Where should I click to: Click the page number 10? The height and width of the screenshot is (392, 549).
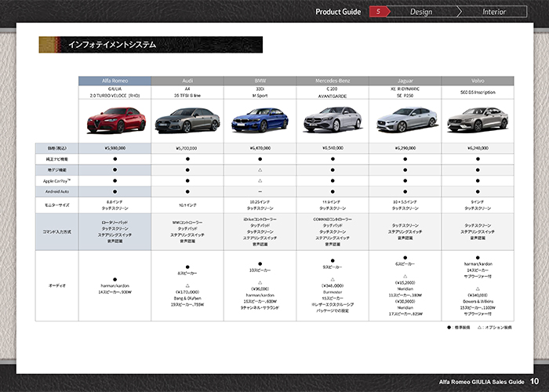pyautogui.click(x=534, y=382)
